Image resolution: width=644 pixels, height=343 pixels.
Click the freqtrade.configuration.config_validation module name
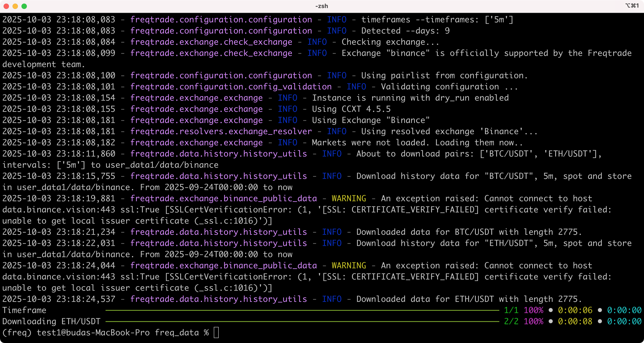(231, 87)
